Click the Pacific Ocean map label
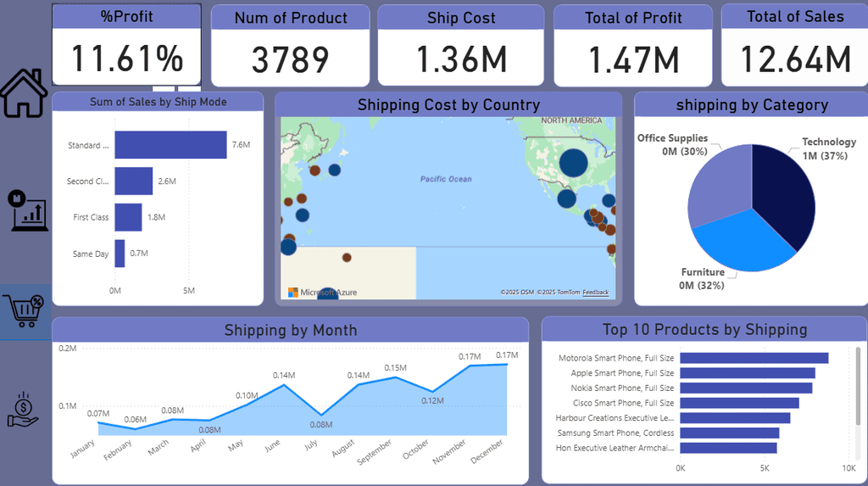Viewport: 868px width, 486px height. click(446, 179)
